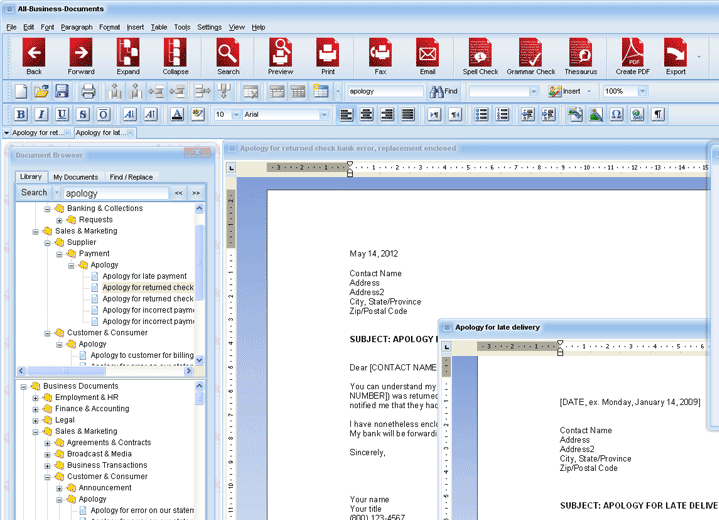Open the Arial font dropdown

324,115
